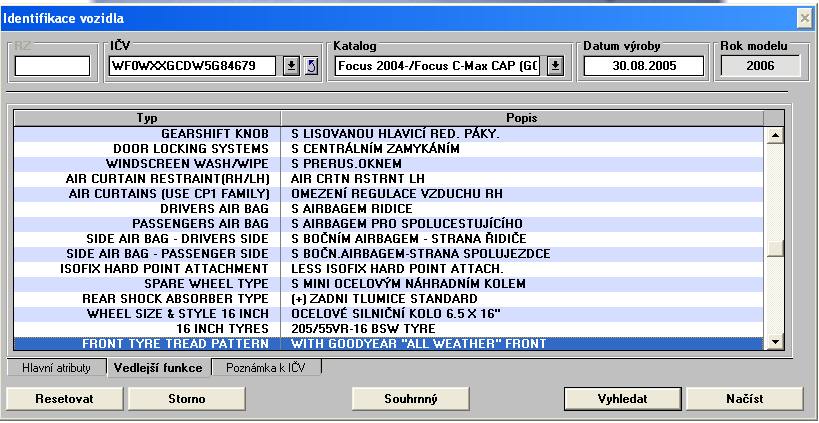This screenshot has height=423, width=819.
Task: Click the Typ column header
Action: pos(147,117)
